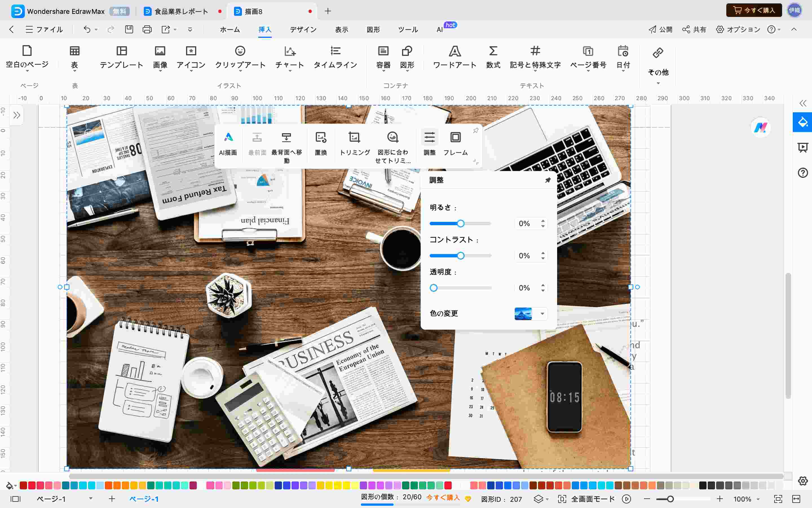This screenshot has width=812, height=508.
Task: Click the コントラスト contrast slider handle
Action: tap(461, 256)
